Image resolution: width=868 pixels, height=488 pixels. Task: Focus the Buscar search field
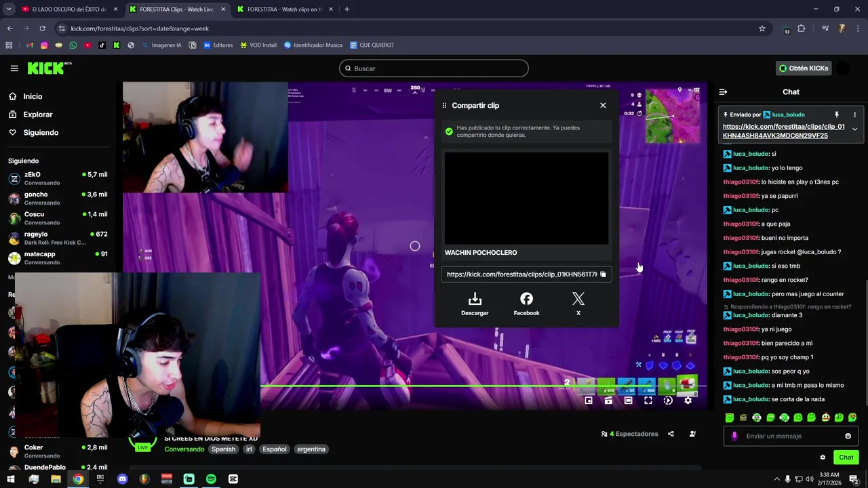click(x=434, y=68)
